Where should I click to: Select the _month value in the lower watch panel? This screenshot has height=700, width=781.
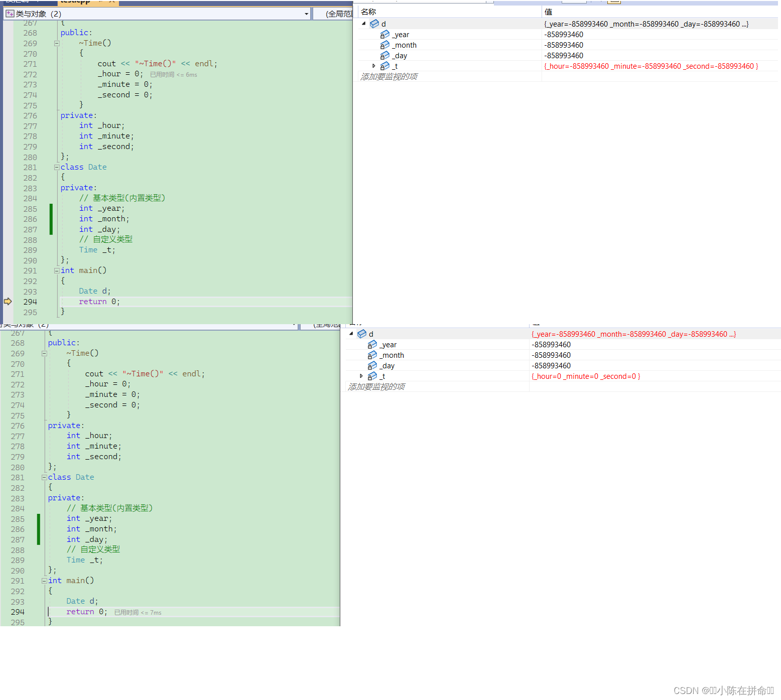pos(551,355)
